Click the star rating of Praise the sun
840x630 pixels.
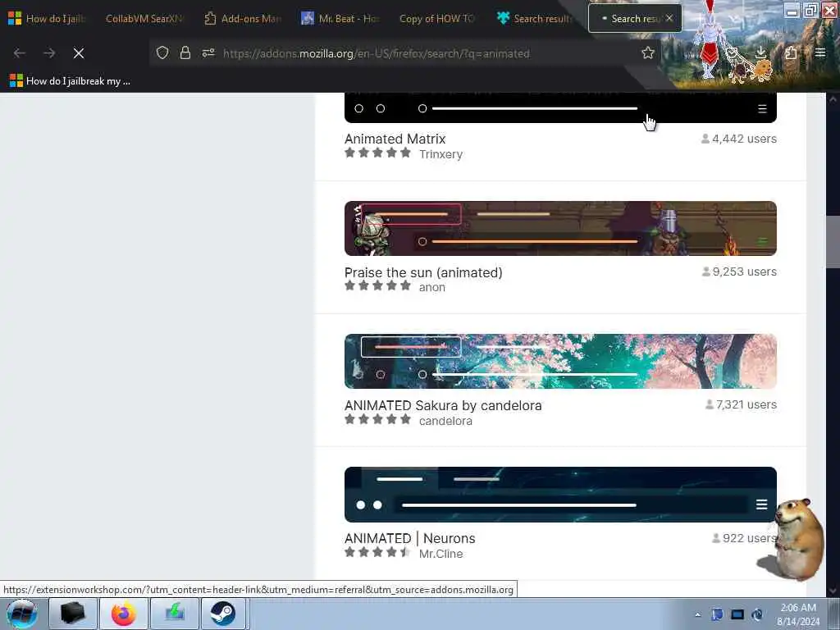377,286
